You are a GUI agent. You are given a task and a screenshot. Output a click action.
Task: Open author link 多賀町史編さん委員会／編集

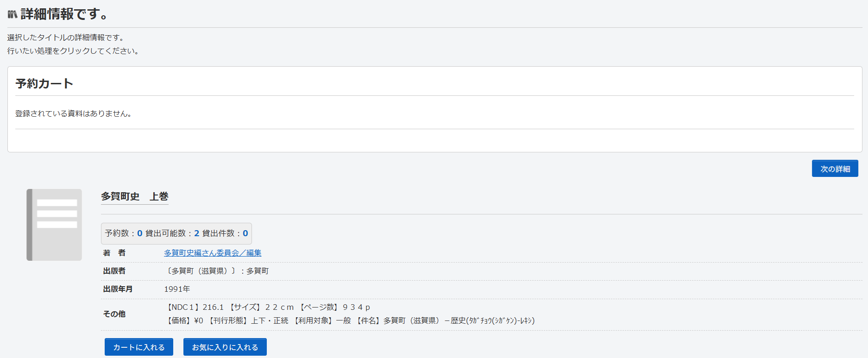click(213, 253)
